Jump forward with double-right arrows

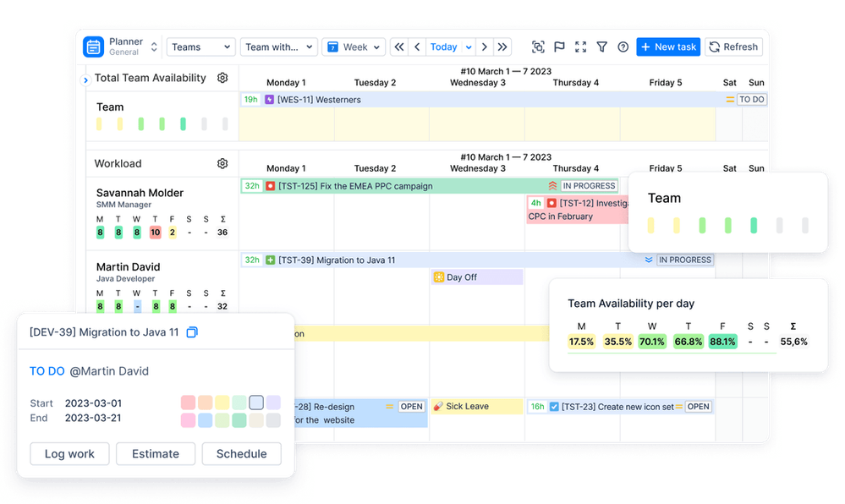(502, 47)
